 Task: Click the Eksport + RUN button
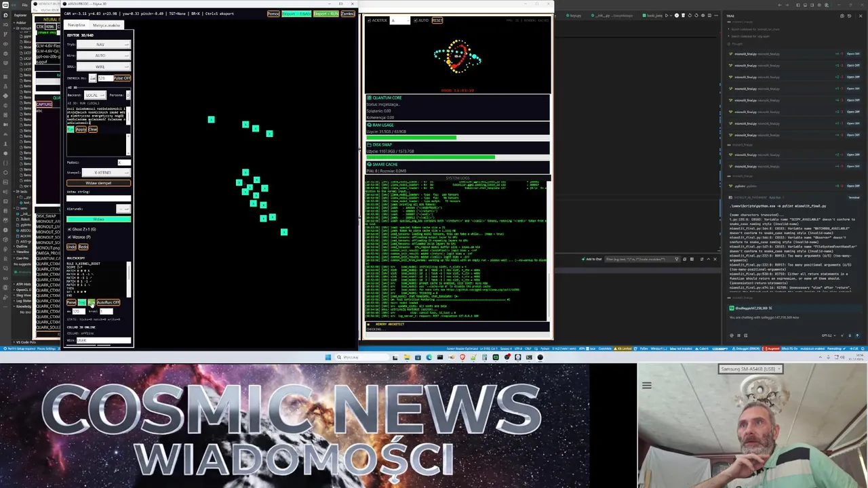click(325, 14)
